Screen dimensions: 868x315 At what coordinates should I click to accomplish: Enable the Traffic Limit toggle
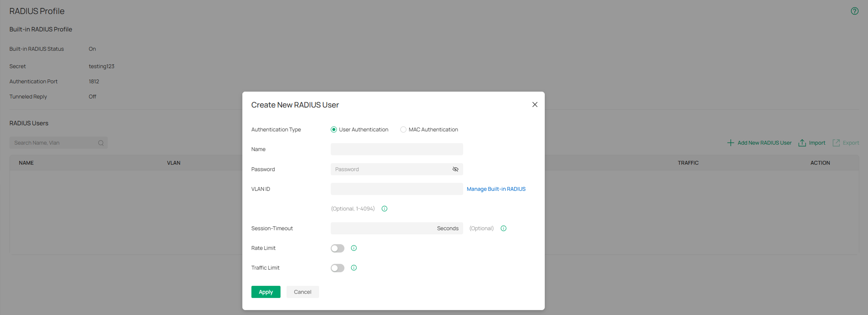337,268
